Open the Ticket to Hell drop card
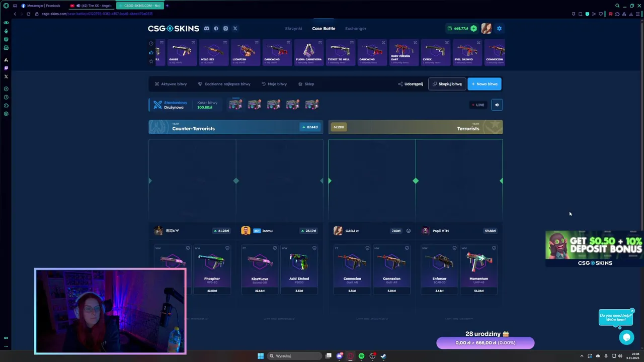Screen dimensions: 644x362 pos(340,52)
